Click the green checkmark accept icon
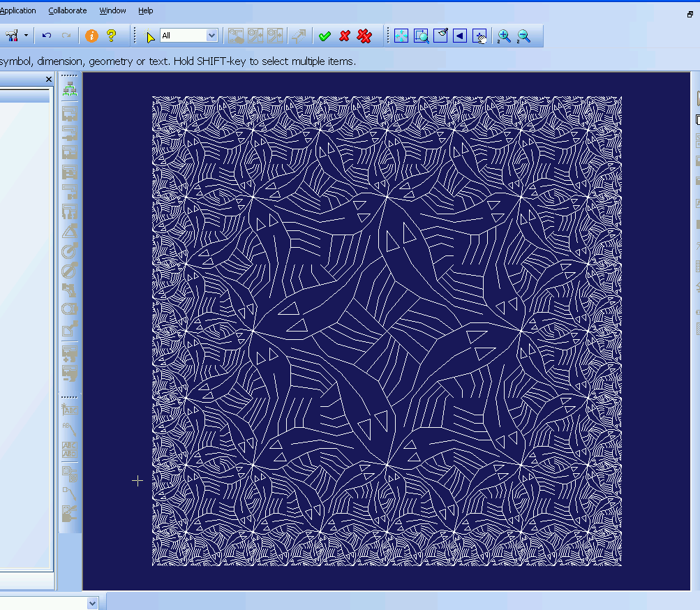Screen dimensions: 700x610 click(324, 36)
